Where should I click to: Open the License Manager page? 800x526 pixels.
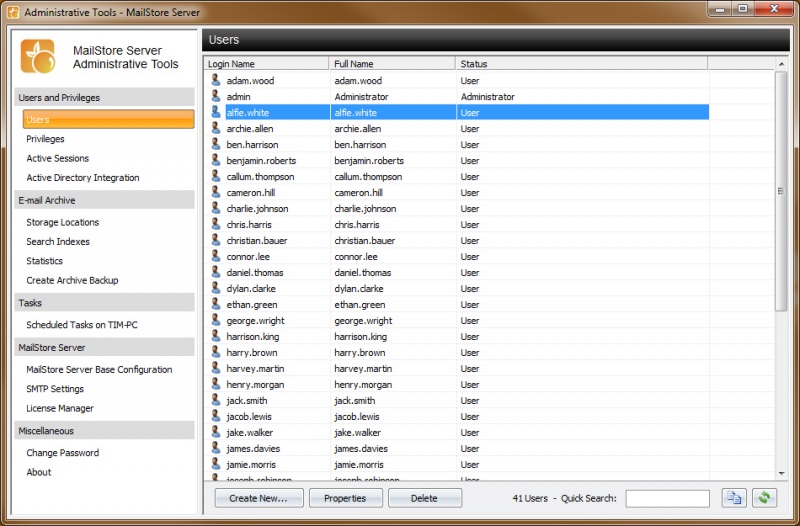tap(60, 408)
